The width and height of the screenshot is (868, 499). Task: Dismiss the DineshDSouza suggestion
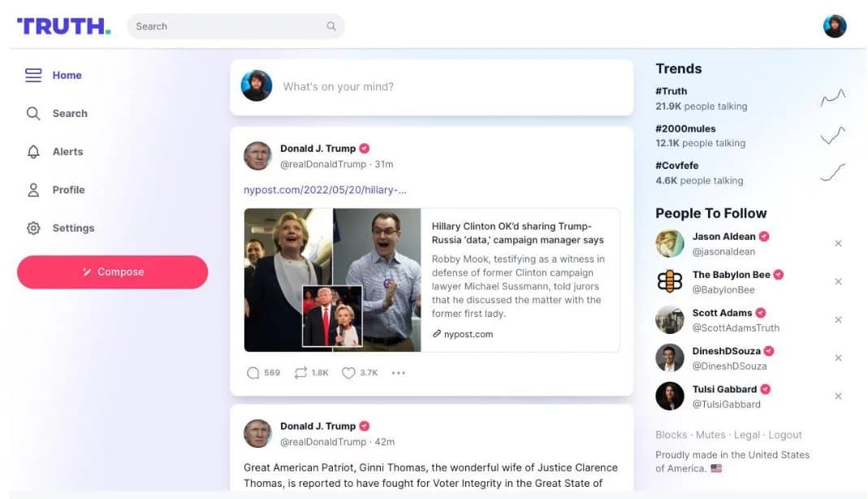click(x=838, y=358)
